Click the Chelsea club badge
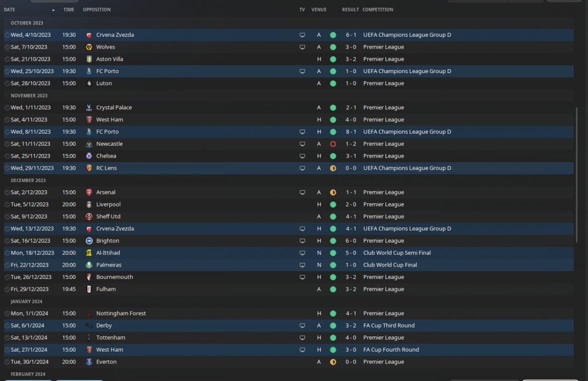The width and height of the screenshot is (588, 381). pos(89,156)
